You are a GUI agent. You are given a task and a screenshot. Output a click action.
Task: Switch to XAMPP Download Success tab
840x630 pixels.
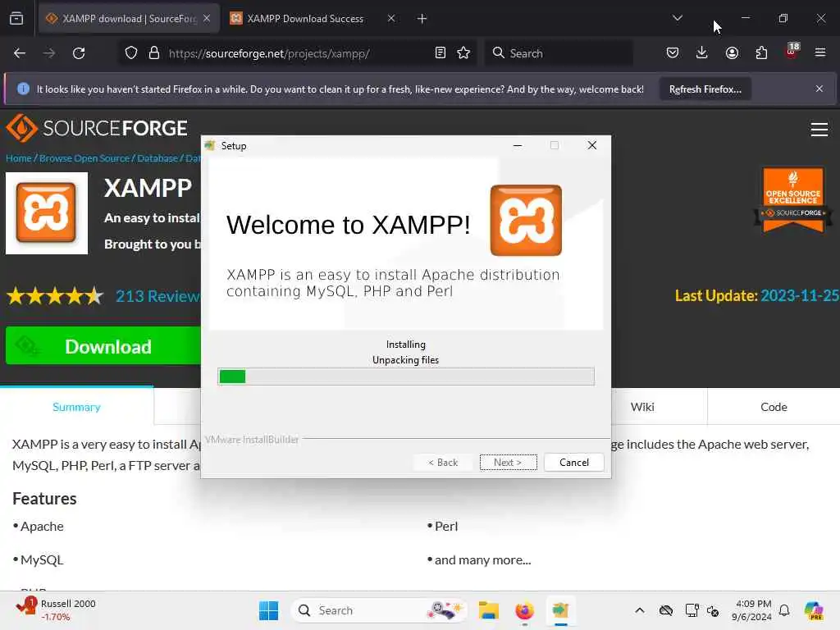304,19
